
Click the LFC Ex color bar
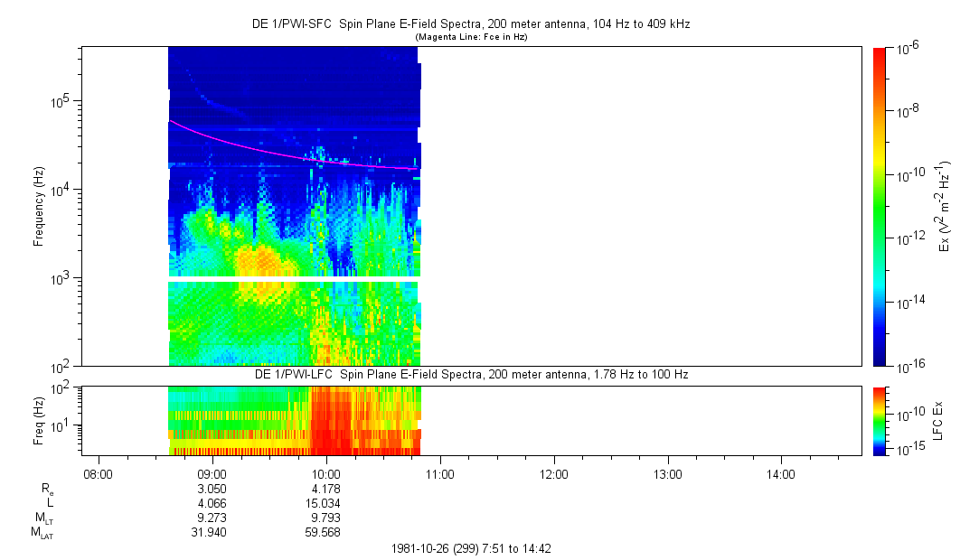[x=879, y=421]
